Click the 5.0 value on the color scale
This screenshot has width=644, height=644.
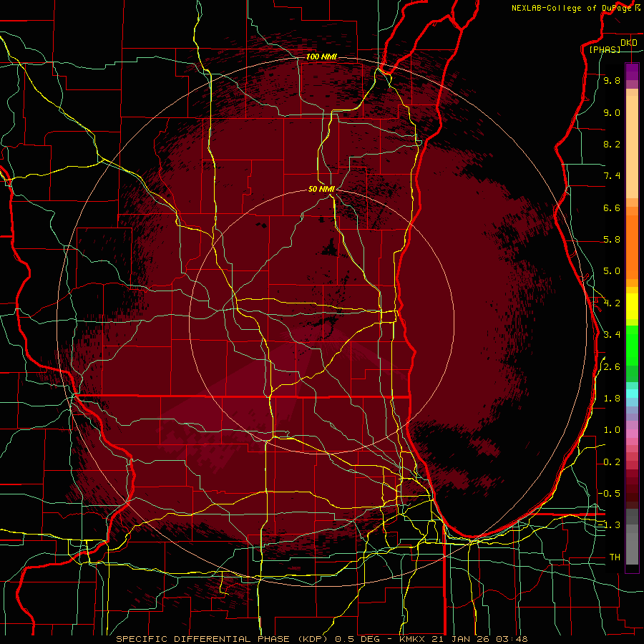pos(612,271)
